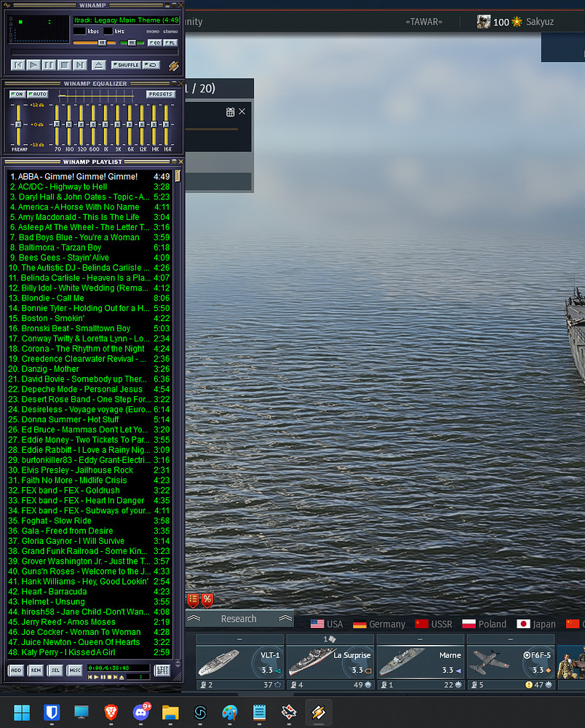The height and width of the screenshot is (728, 585).
Task: Select the USSR nation tab
Action: pyautogui.click(x=433, y=624)
